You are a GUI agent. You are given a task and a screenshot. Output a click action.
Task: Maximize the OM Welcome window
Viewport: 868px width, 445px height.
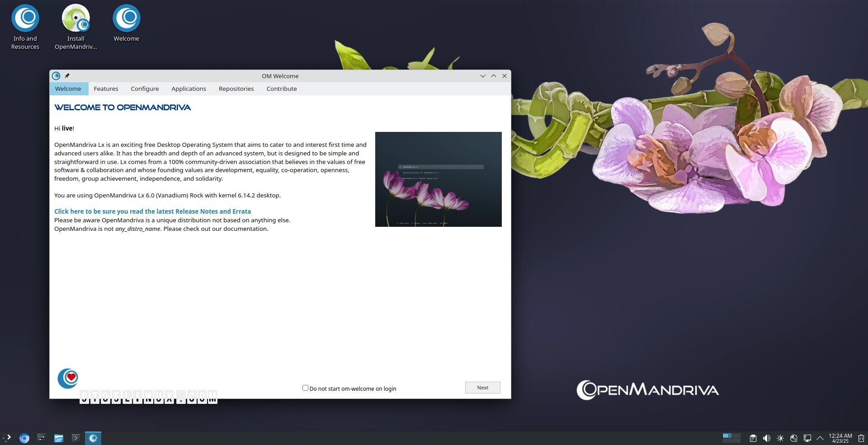[494, 76]
